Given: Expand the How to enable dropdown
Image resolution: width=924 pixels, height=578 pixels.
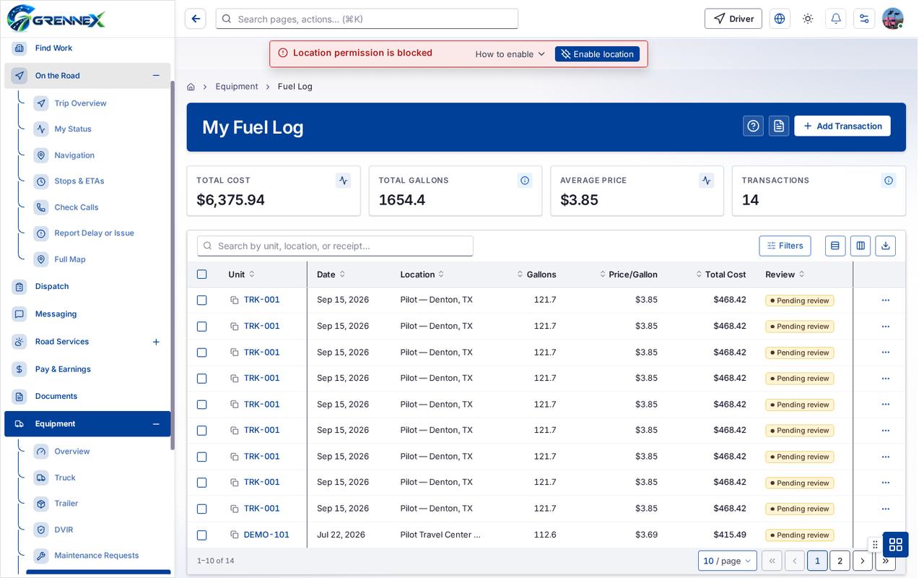Looking at the screenshot, I should coord(510,54).
